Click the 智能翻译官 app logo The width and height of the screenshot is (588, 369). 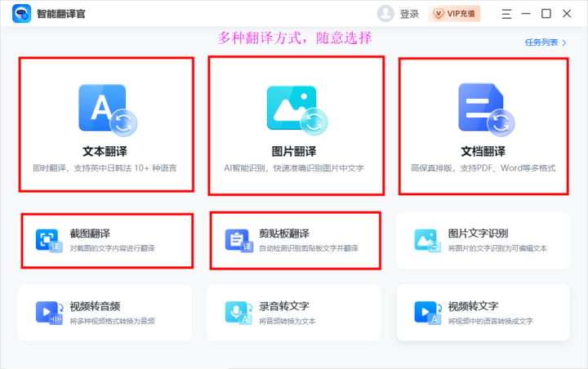click(x=20, y=14)
